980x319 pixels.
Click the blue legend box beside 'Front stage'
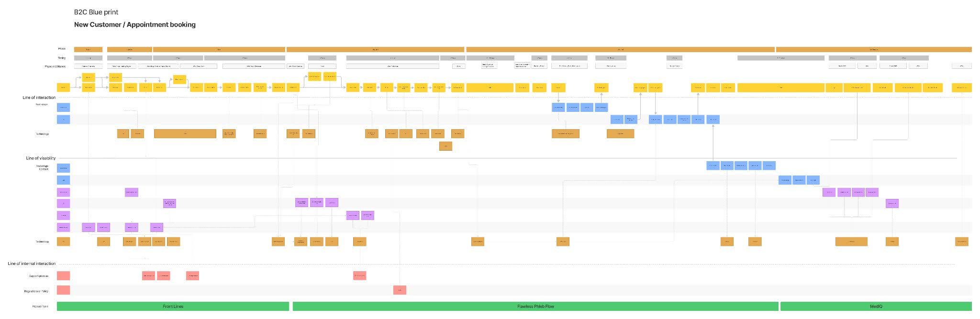63,108
